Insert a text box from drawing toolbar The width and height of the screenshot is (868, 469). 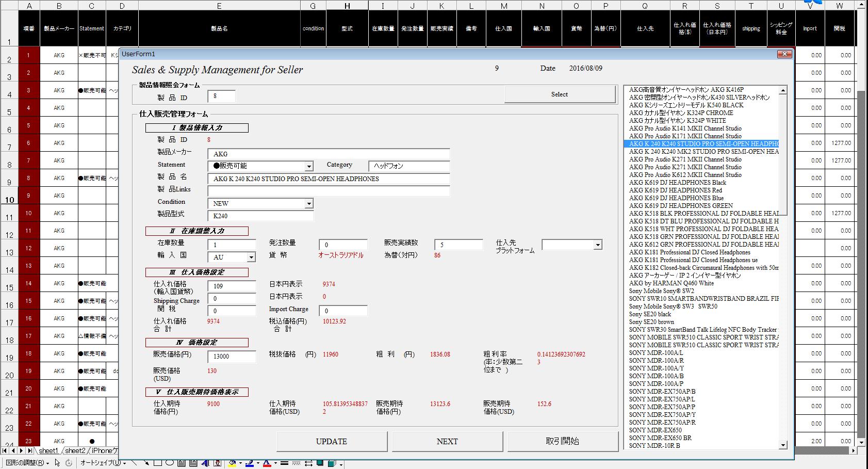181,463
